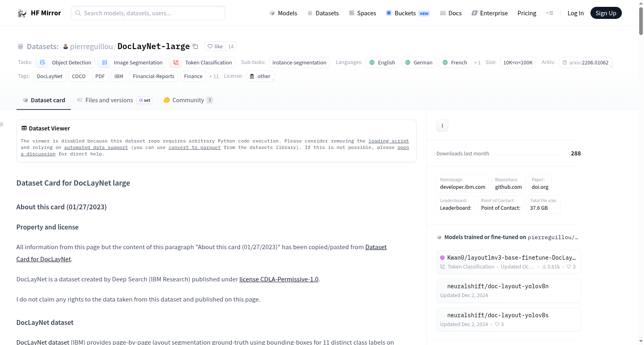Choose the English language tag

tap(382, 62)
